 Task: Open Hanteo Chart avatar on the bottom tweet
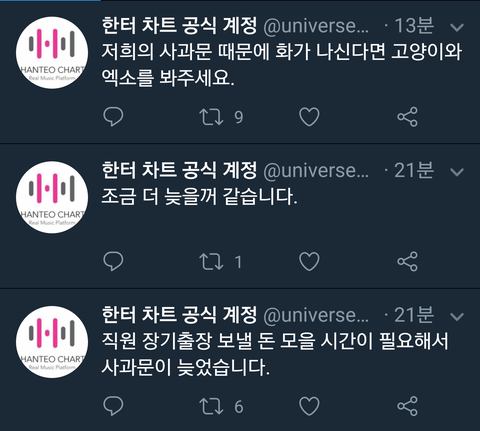point(52,342)
